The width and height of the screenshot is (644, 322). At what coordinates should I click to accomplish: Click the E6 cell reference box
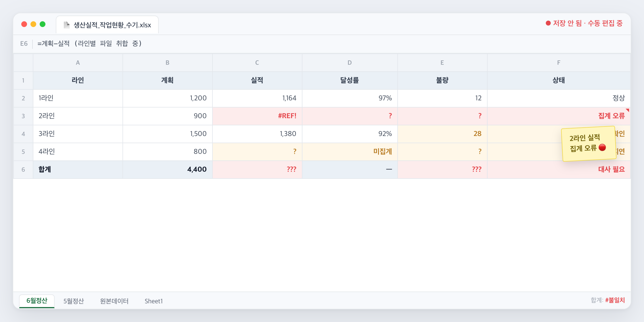pos(24,44)
